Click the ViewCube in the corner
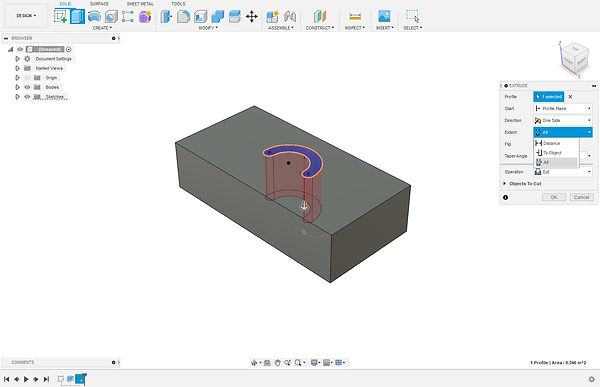Screen dimensions: 600x387 [575, 59]
